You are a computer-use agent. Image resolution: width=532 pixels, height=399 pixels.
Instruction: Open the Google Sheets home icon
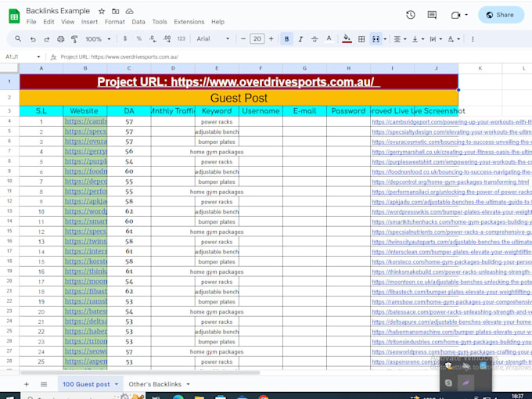pyautogui.click(x=14, y=16)
